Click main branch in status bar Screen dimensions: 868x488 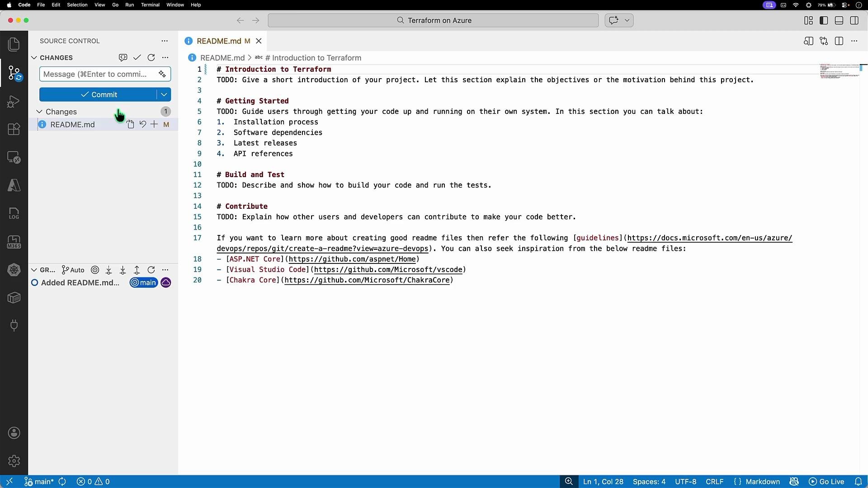tap(39, 482)
